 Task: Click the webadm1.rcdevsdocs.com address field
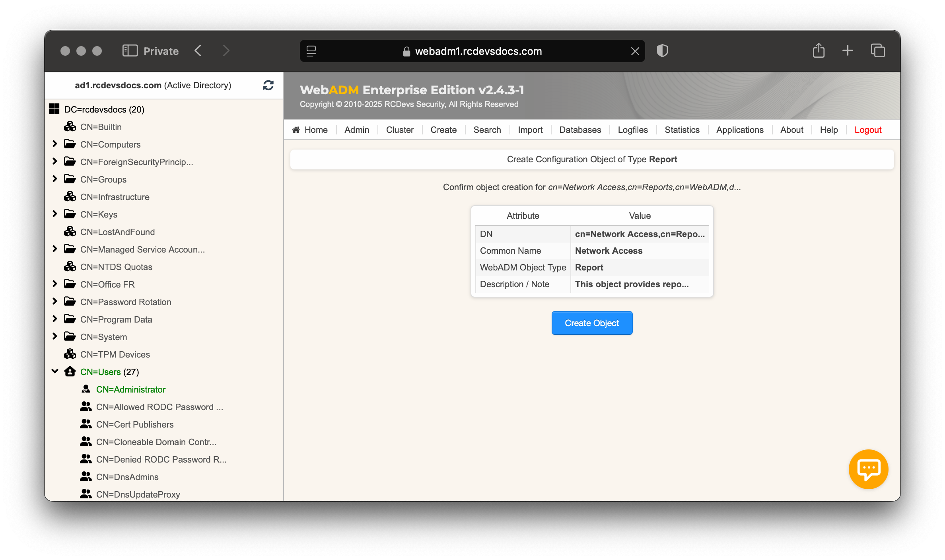click(x=472, y=51)
